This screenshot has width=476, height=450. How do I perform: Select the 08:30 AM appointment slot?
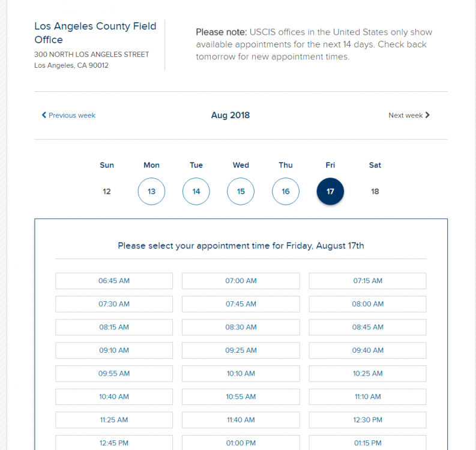coord(241,327)
